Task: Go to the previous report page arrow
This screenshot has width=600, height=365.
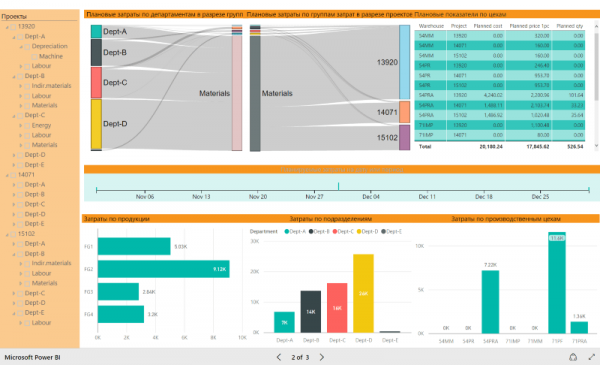Action: [279, 357]
